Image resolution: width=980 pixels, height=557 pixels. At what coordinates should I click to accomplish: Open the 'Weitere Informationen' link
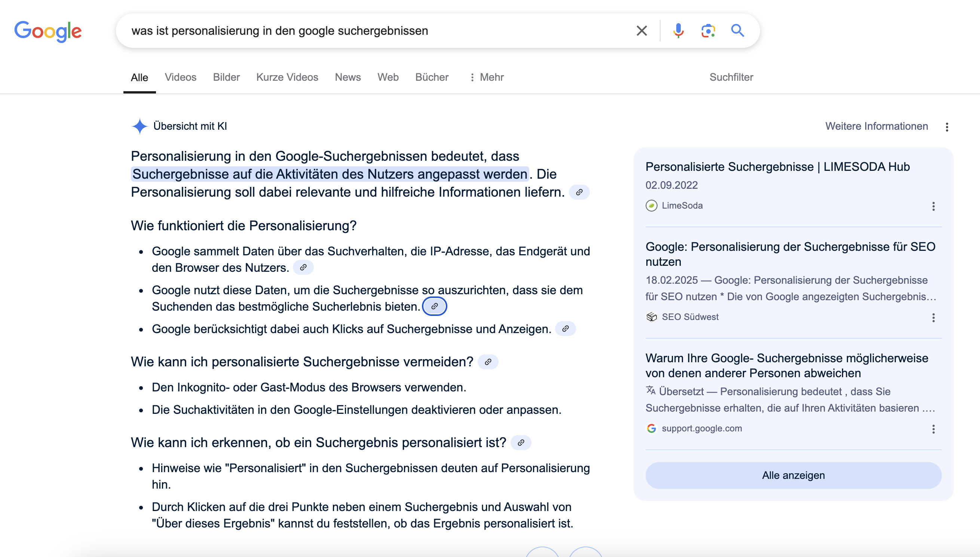[876, 126]
